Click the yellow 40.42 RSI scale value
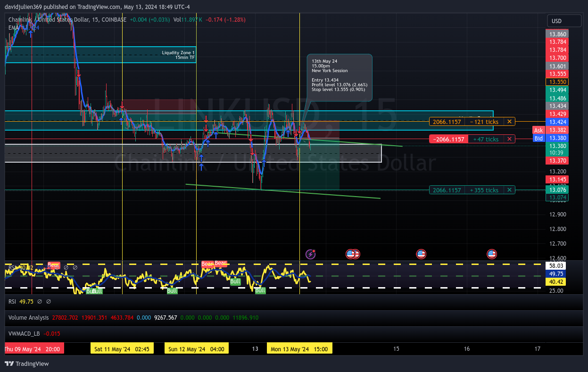This screenshot has width=588, height=372. [x=556, y=282]
